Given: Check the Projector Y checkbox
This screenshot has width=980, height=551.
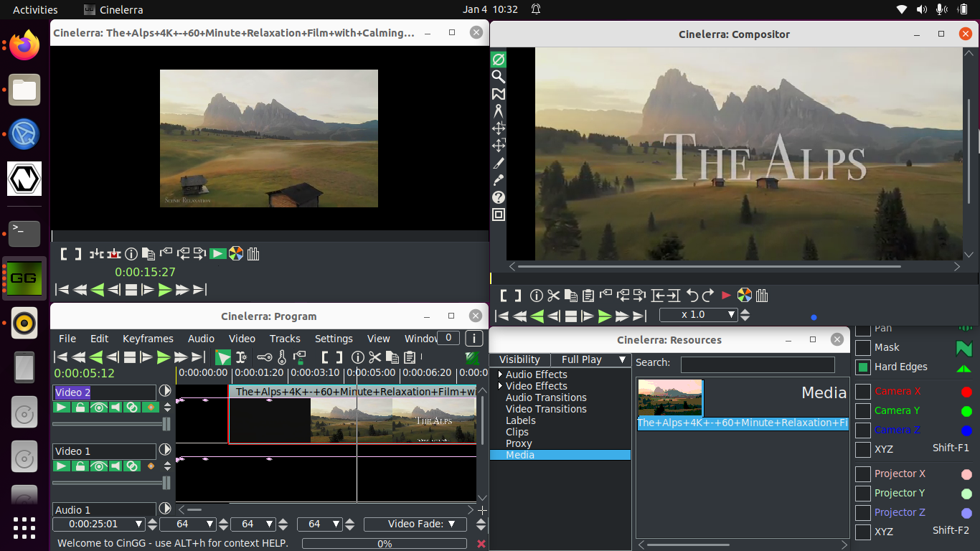Looking at the screenshot, I should tap(863, 494).
